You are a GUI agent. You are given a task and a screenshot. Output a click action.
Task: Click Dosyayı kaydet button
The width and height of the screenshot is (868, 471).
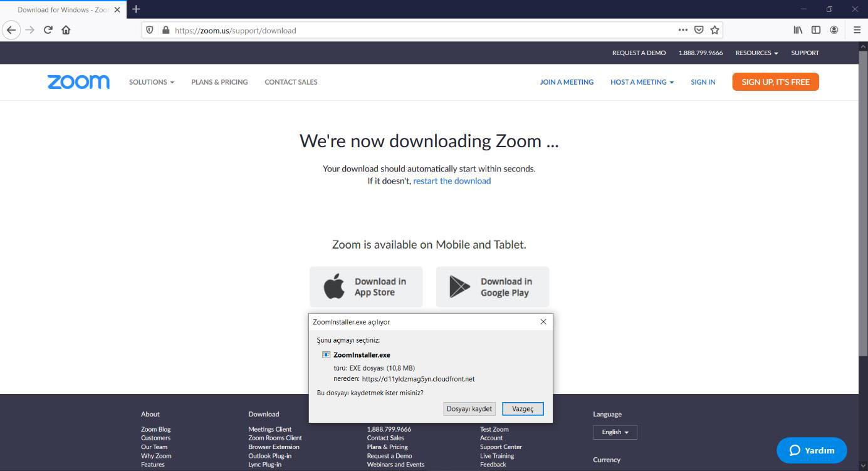pyautogui.click(x=469, y=408)
